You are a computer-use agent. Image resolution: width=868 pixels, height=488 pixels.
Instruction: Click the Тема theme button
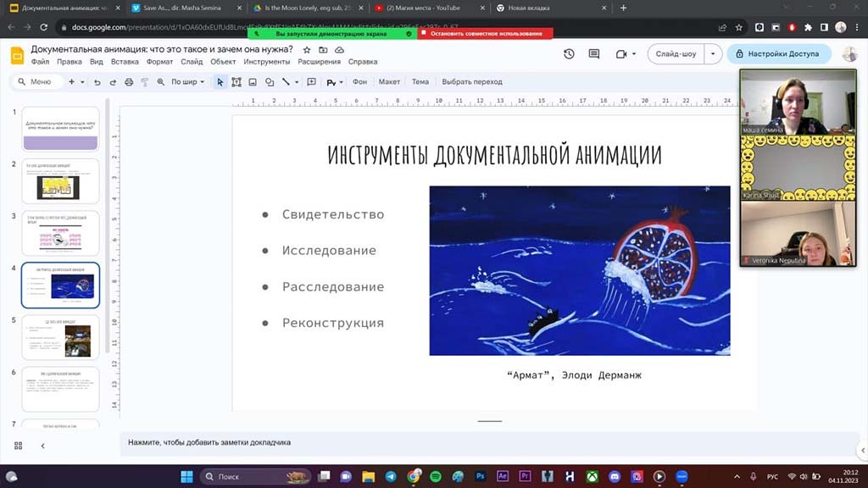click(x=420, y=82)
